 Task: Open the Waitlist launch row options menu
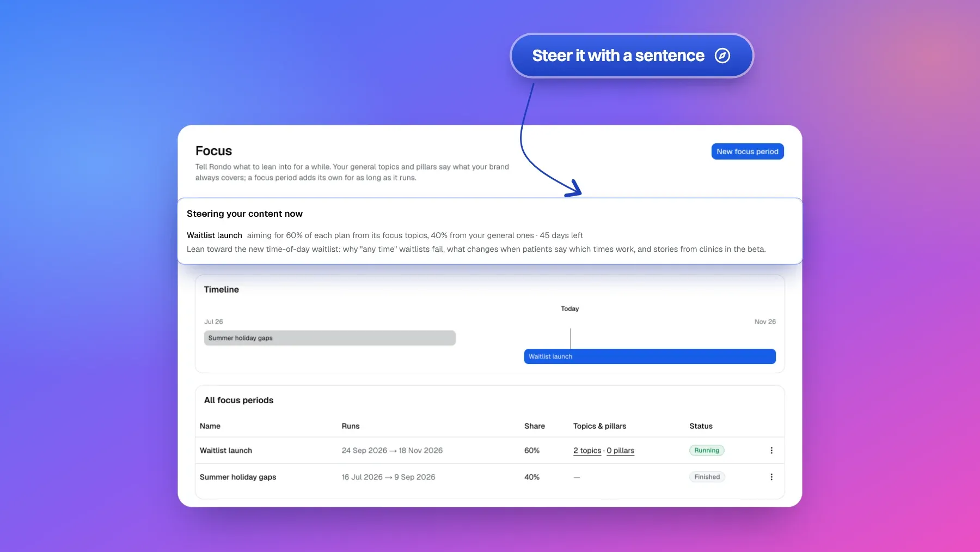tap(771, 451)
